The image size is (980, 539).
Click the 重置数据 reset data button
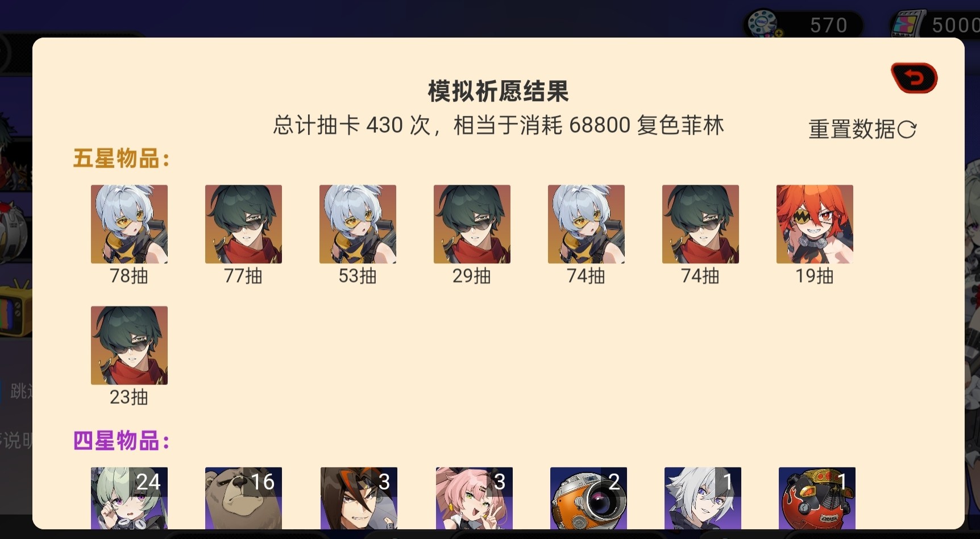[862, 130]
